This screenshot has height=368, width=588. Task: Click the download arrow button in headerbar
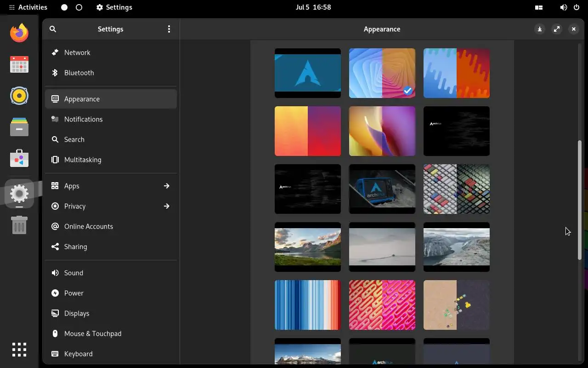tap(540, 29)
